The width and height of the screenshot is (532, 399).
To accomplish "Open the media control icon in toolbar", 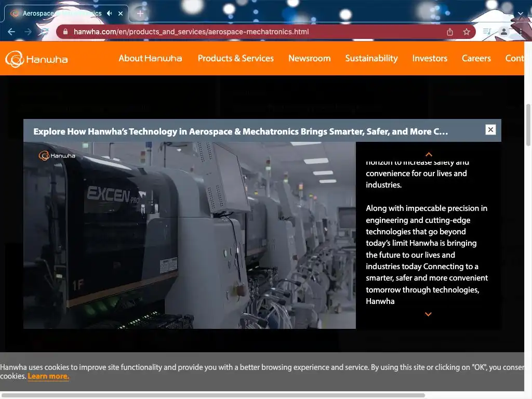I will pyautogui.click(x=487, y=32).
